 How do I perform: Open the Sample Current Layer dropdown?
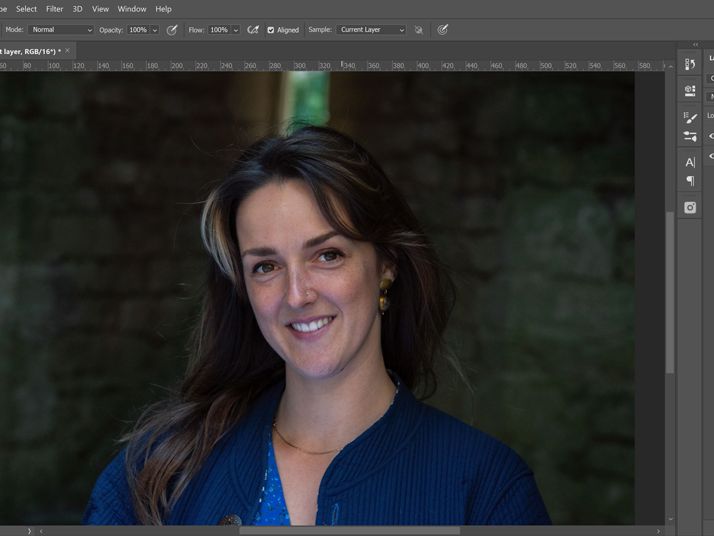(x=371, y=30)
